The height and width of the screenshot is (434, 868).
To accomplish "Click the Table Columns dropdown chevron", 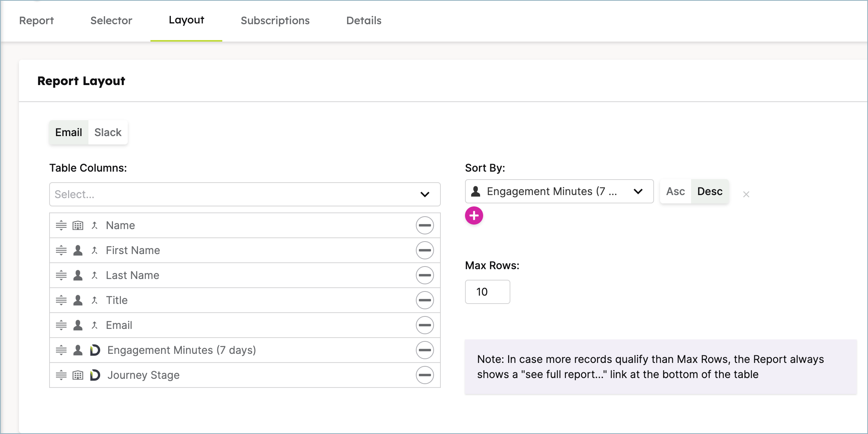I will coord(425,194).
